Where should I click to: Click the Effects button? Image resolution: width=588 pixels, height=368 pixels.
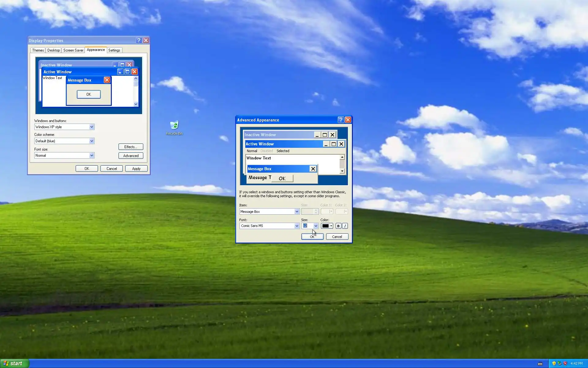pos(131,147)
